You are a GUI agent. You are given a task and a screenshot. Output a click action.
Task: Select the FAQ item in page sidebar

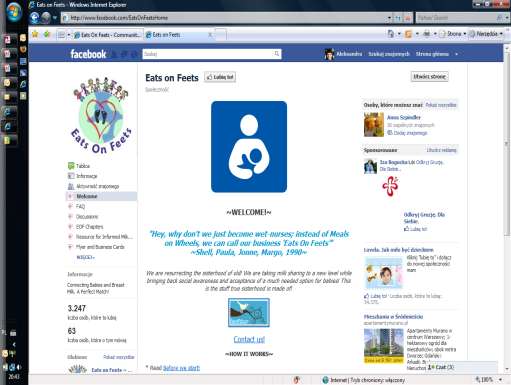tap(80, 206)
